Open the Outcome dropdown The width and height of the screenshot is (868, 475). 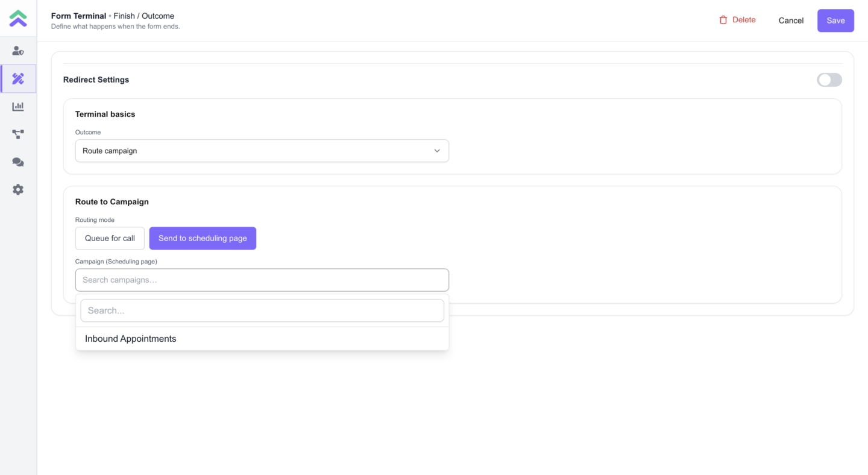click(262, 151)
